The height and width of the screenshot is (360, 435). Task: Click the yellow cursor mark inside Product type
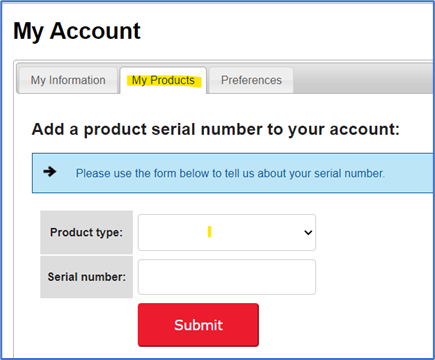(x=209, y=232)
